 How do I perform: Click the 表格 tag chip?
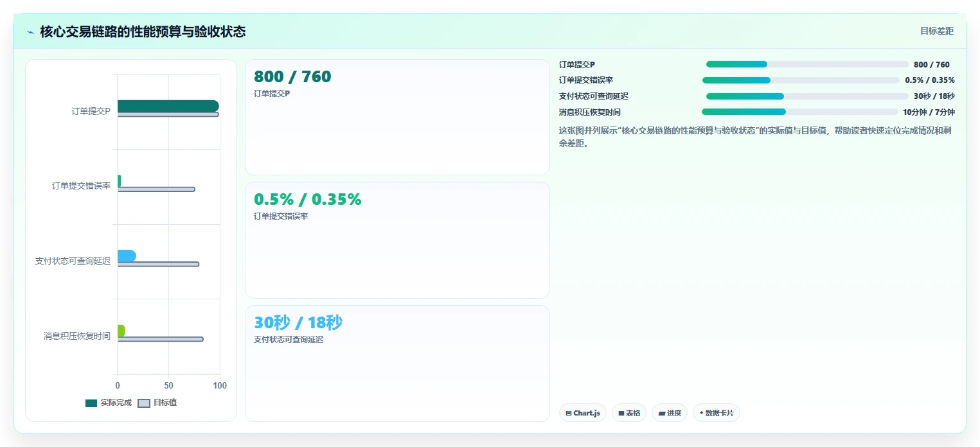tap(629, 413)
